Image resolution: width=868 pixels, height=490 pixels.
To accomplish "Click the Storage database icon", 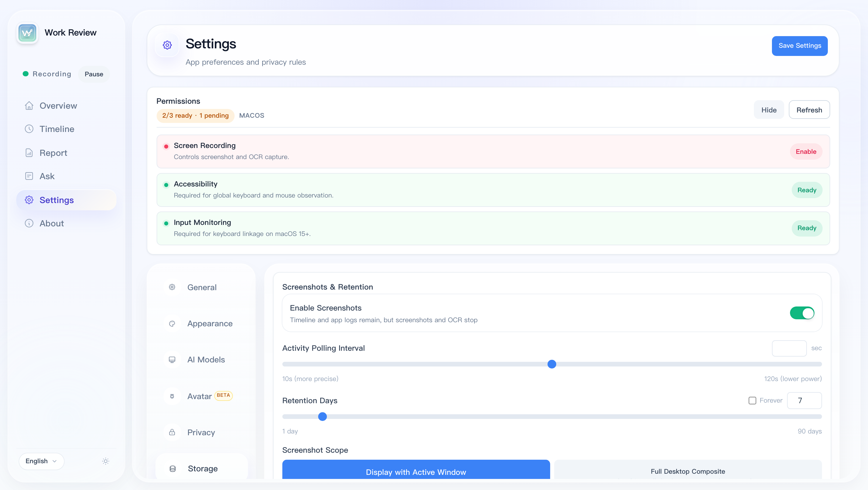I will tap(173, 468).
